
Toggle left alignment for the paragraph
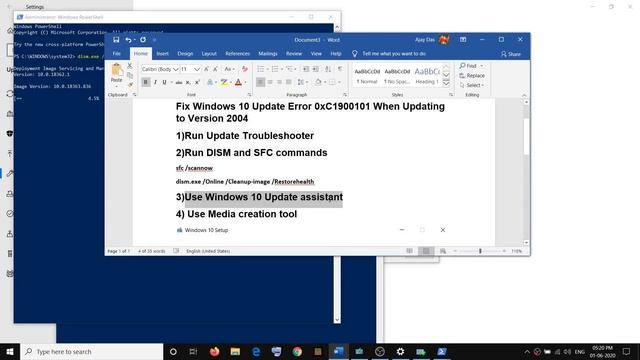(x=260, y=82)
